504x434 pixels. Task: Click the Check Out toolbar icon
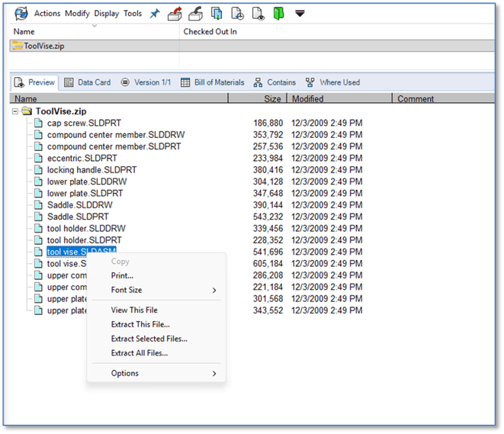tap(176, 13)
